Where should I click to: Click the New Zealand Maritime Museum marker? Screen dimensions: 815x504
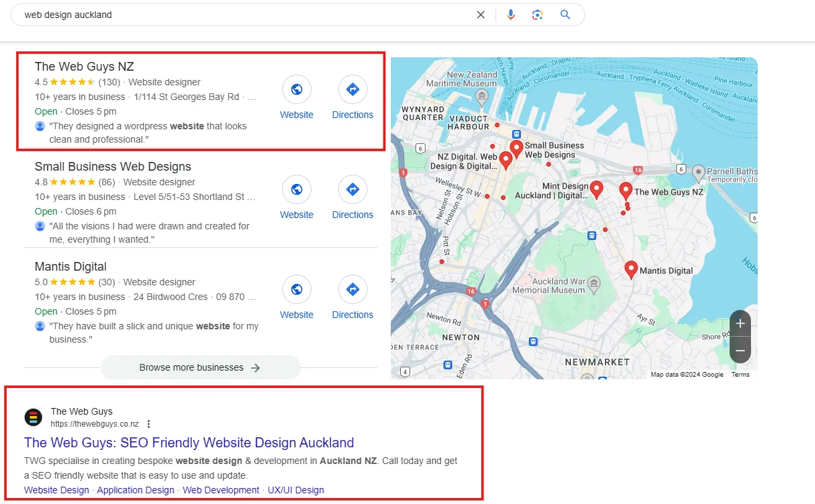(482, 98)
